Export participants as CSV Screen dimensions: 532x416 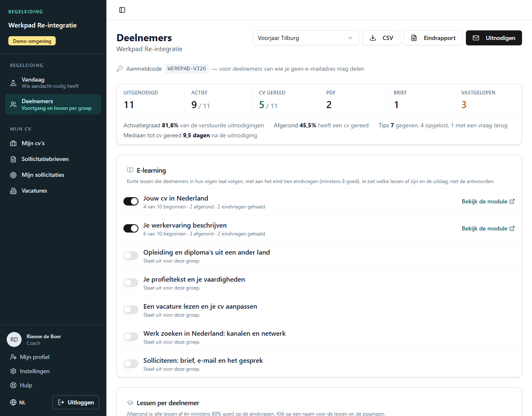coord(381,38)
